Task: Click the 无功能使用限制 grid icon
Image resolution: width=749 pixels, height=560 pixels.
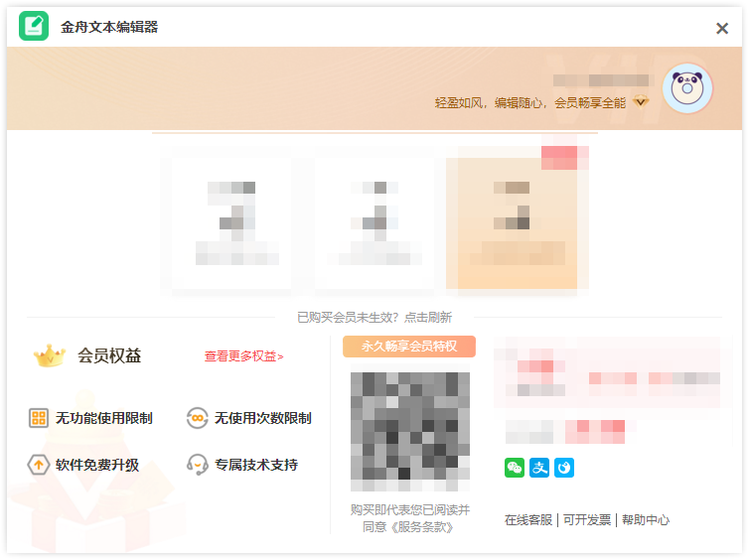Action: 38,418
